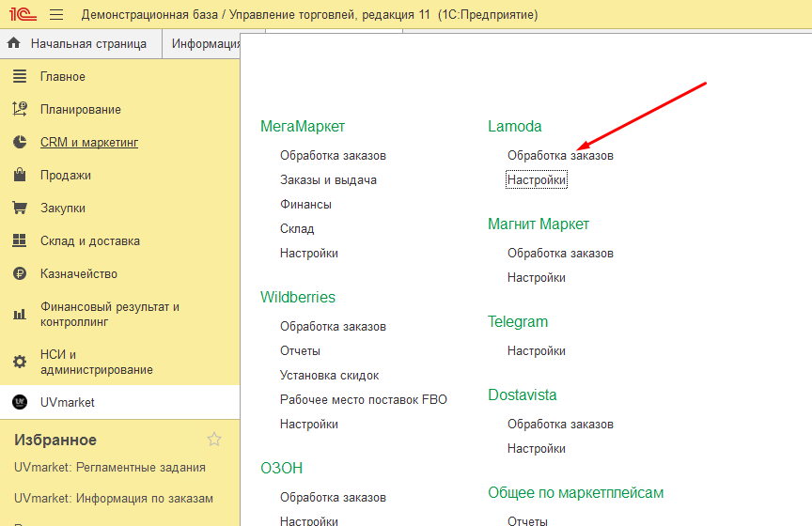
Task: Open ОЗОН Обработка заказов
Action: click(x=333, y=497)
